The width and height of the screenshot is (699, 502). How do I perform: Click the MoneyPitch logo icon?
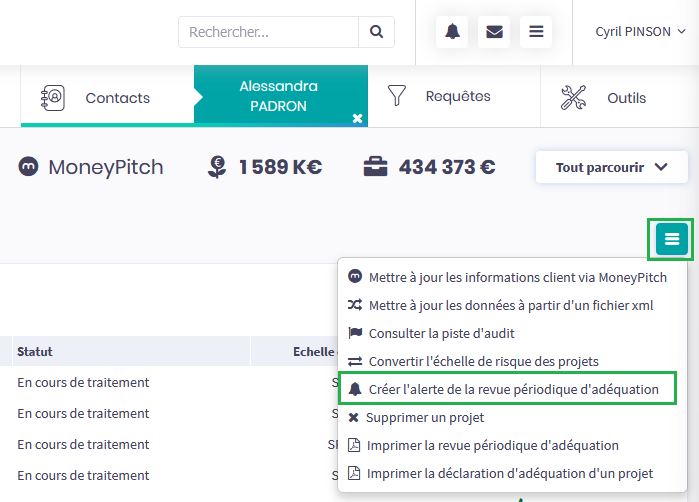pyautogui.click(x=28, y=167)
